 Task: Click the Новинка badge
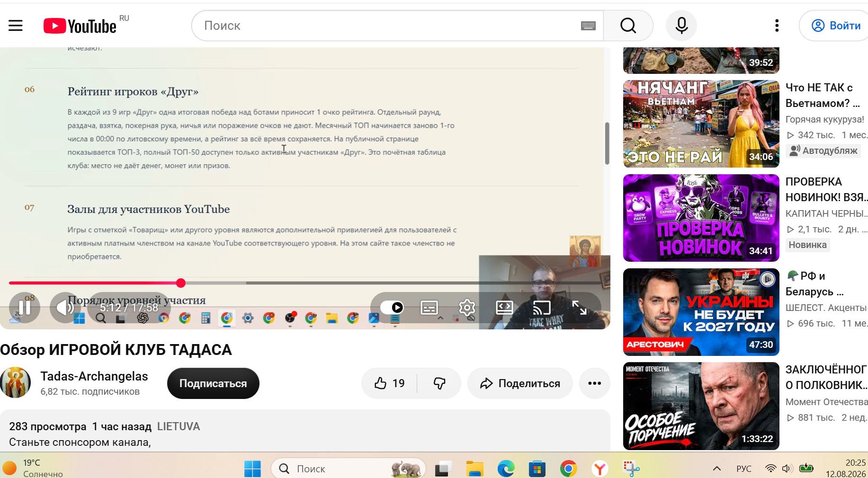[x=808, y=245]
